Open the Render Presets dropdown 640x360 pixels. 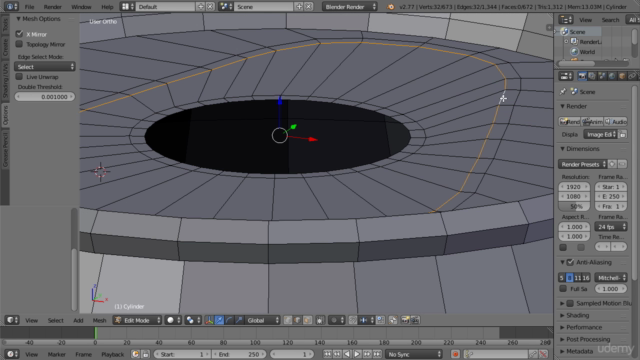tap(582, 164)
